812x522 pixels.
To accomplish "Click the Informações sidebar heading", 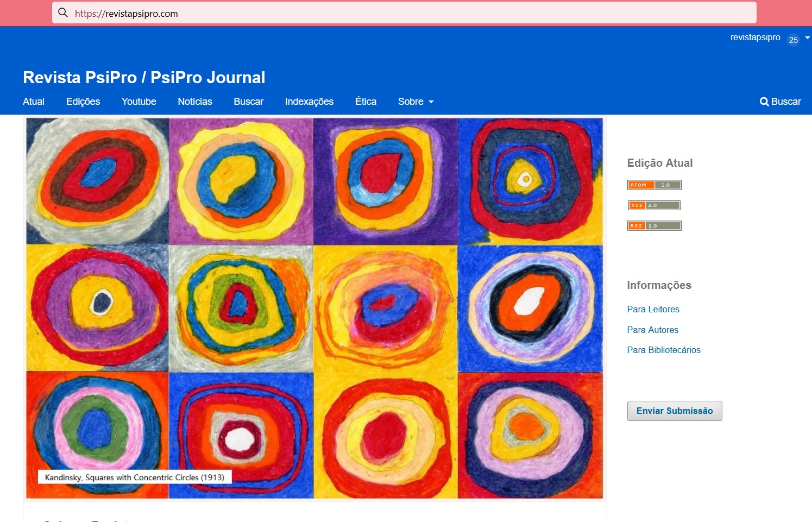I will point(659,285).
